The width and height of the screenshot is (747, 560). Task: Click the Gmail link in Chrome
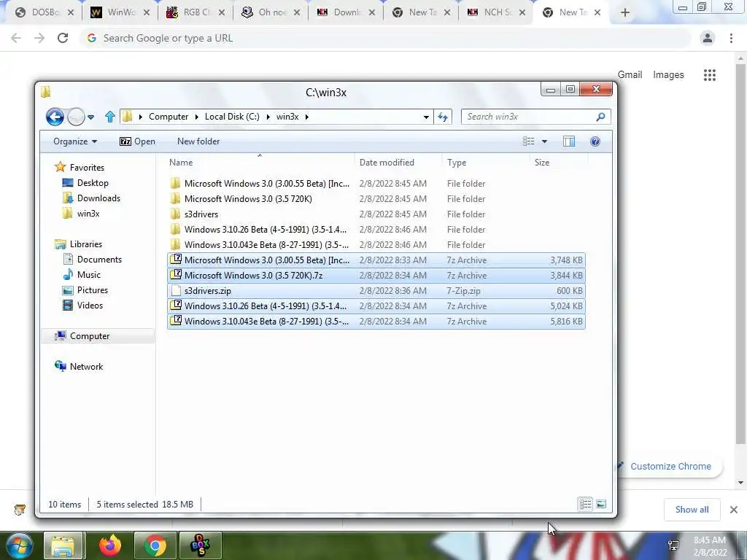click(x=630, y=75)
